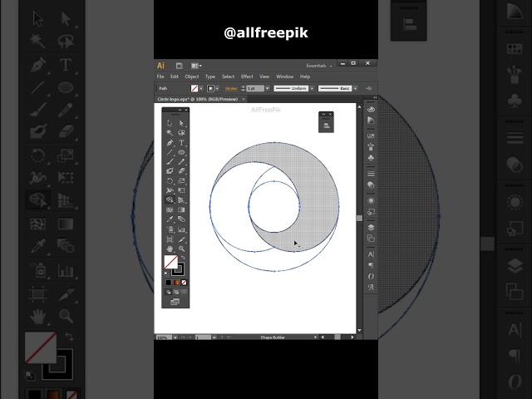Select the Type tool
This screenshot has height=399, width=532.
pyautogui.click(x=181, y=142)
